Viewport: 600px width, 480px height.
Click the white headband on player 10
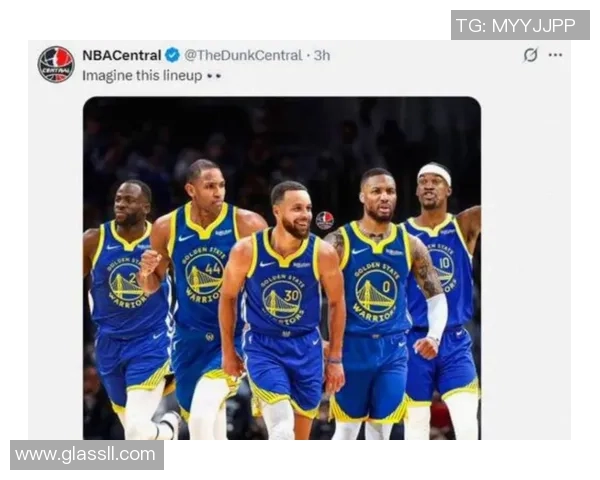coord(435,172)
